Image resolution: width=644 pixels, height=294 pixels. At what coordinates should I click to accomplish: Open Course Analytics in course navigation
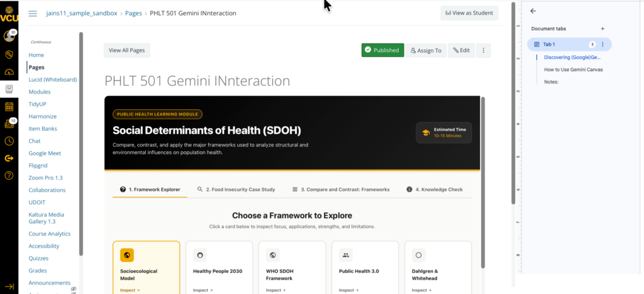pos(49,234)
